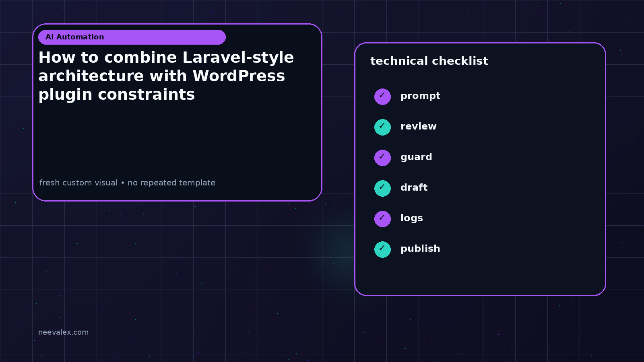Select the "draft" checklist label
This screenshot has height=362, width=644.
pos(414,187)
